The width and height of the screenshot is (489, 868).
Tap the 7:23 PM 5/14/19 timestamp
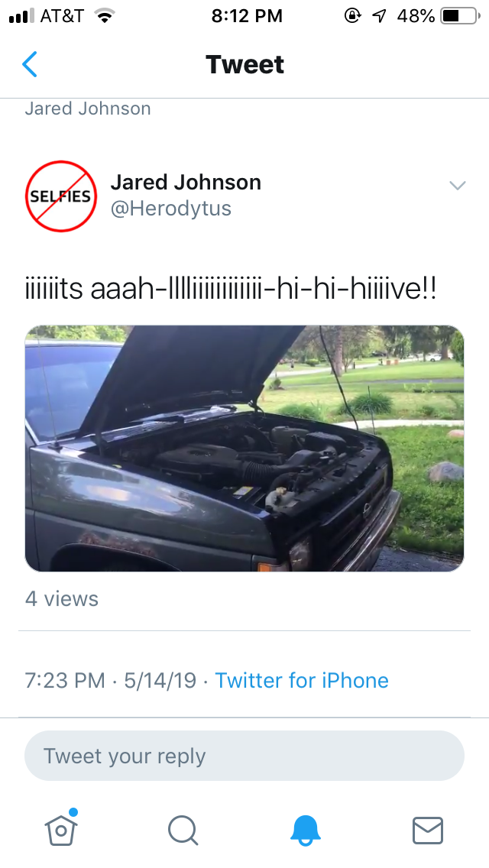click(x=111, y=680)
